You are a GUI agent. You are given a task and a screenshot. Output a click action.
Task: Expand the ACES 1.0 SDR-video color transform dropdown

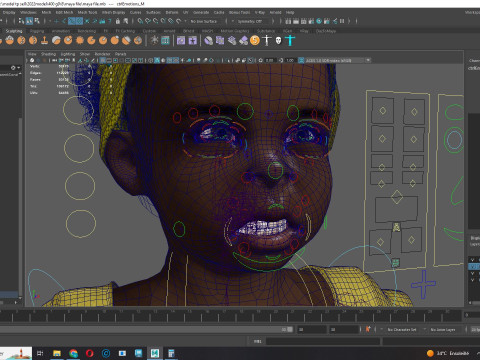coord(368,60)
